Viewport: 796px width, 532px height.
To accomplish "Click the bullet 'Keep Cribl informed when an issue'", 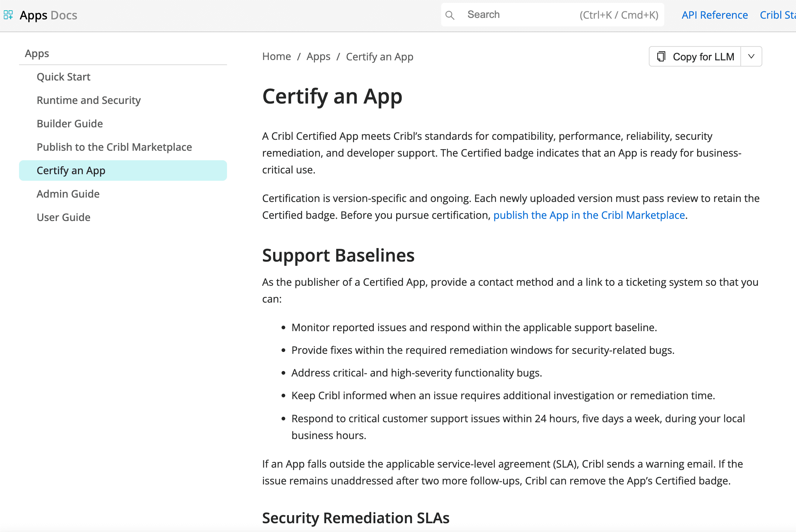I will click(503, 396).
